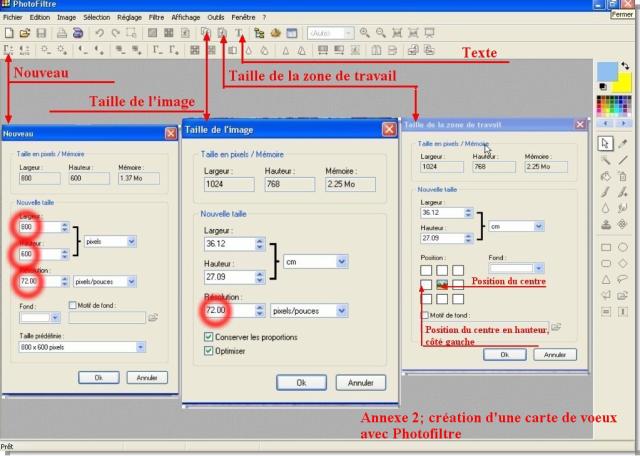640x456 pixels.
Task: Open the Réglage menu
Action: 129,17
